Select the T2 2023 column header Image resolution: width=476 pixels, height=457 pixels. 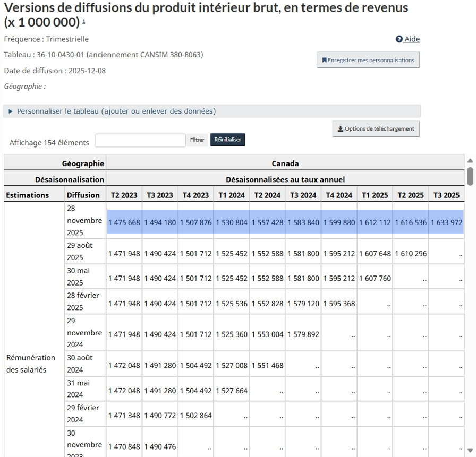[x=124, y=195]
